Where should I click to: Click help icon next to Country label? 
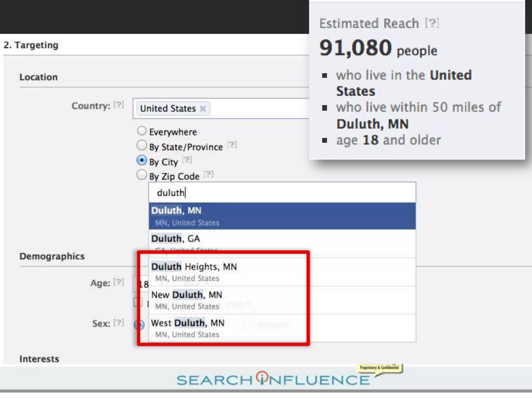point(119,105)
